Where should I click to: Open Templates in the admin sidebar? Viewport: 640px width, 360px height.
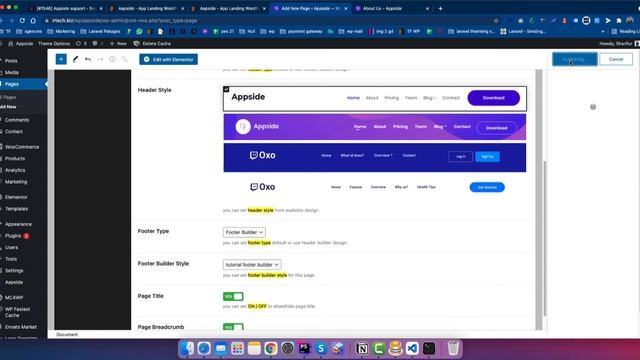16,209
